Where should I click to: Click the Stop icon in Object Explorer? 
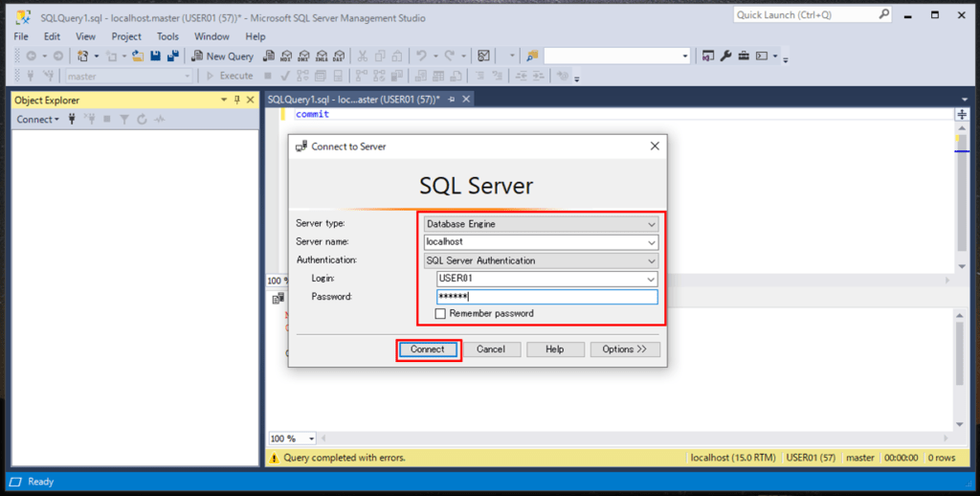(x=107, y=119)
